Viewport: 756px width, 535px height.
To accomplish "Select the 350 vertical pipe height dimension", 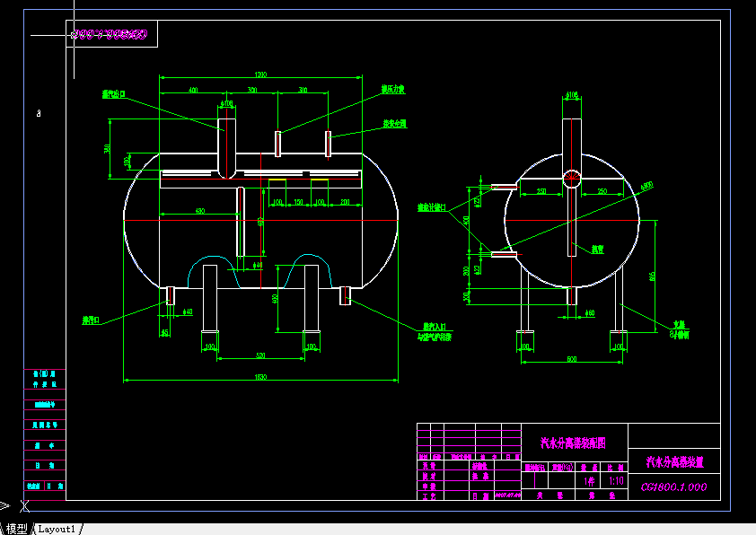I will click(107, 148).
